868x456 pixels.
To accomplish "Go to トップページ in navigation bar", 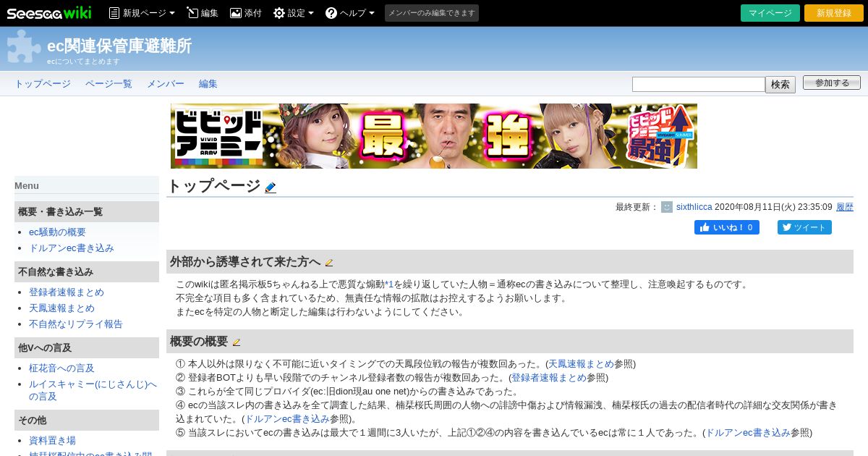I will [43, 84].
